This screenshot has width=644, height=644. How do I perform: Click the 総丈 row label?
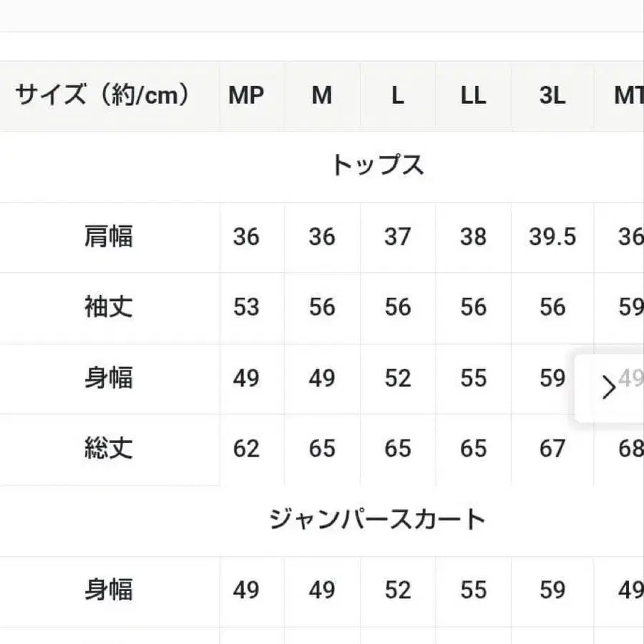(109, 449)
